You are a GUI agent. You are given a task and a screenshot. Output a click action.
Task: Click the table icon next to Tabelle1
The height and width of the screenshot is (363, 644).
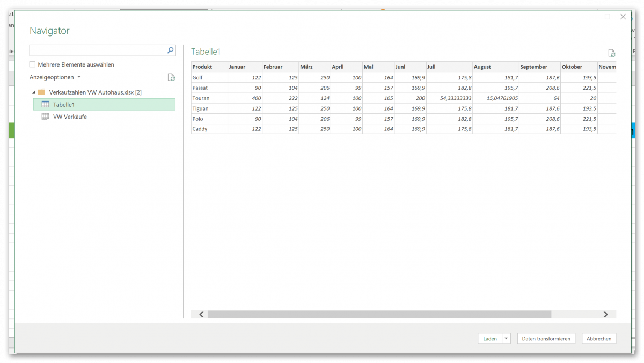(45, 104)
